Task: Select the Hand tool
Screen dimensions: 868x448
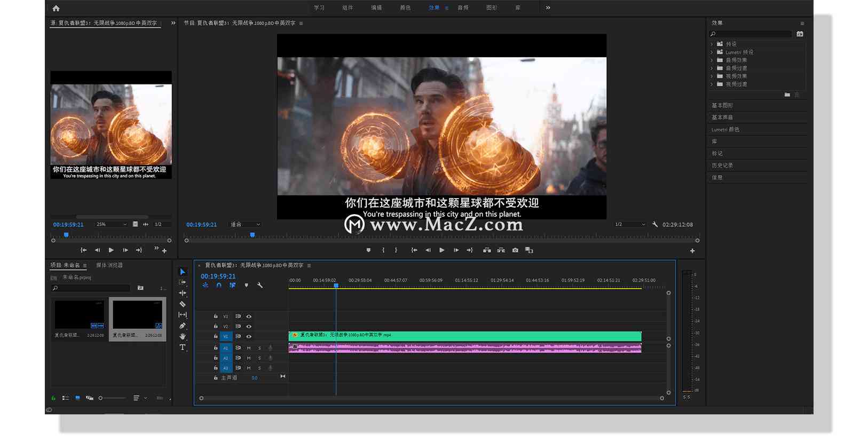Action: [x=183, y=336]
